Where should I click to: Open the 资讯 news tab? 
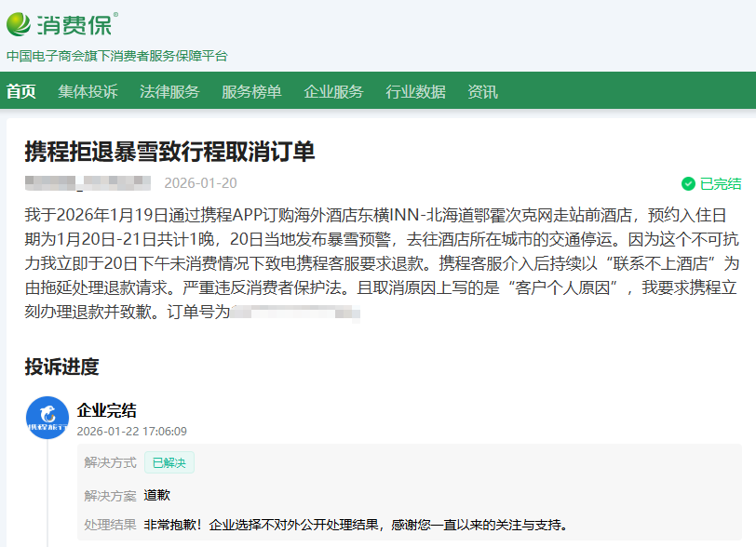[x=482, y=92]
